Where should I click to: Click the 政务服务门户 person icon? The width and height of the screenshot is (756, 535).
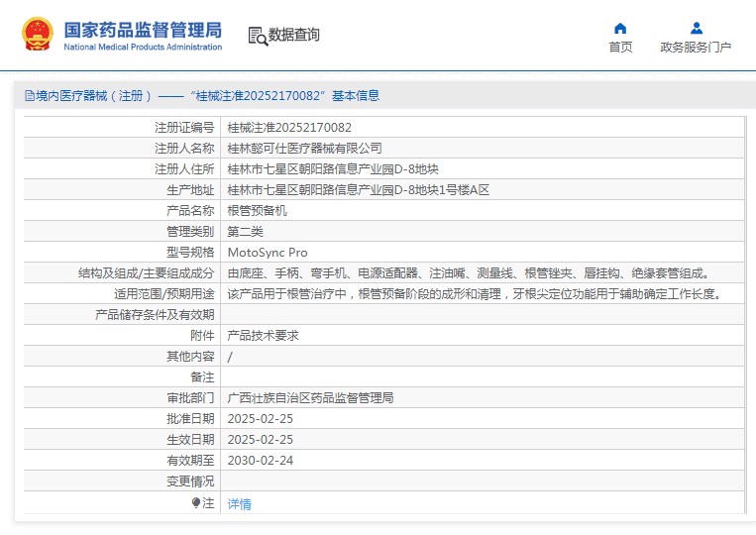coord(696,28)
